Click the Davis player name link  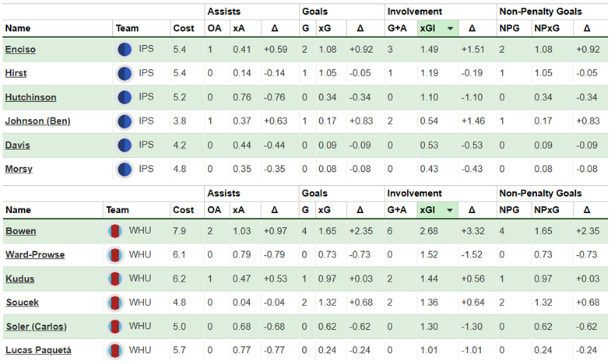[18, 145]
